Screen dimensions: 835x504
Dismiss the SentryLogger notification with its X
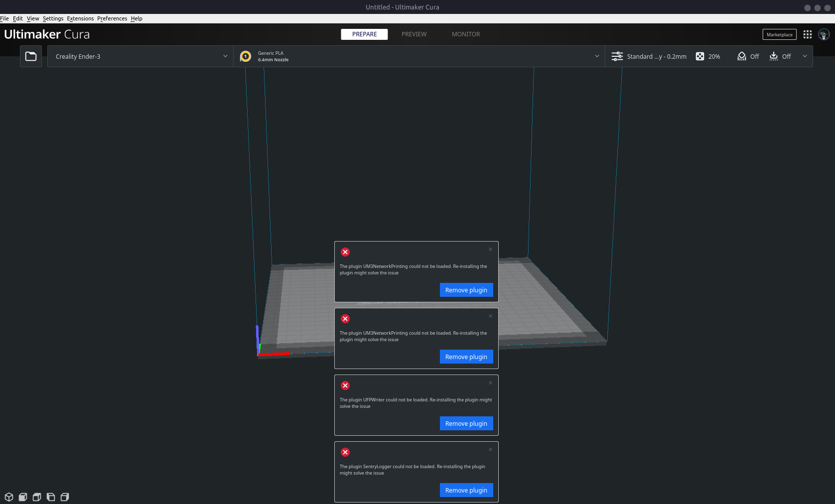[490, 449]
